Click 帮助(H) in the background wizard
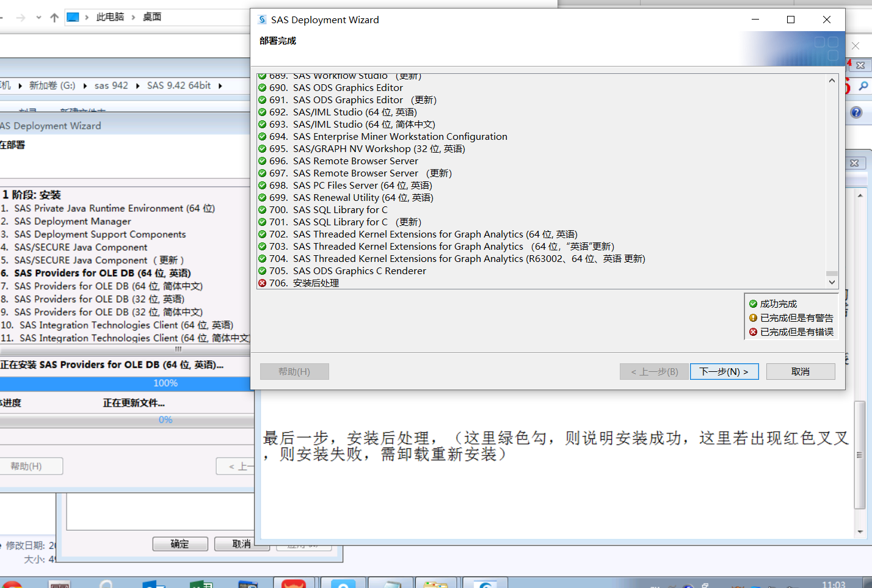The height and width of the screenshot is (588, 872). coord(27,466)
